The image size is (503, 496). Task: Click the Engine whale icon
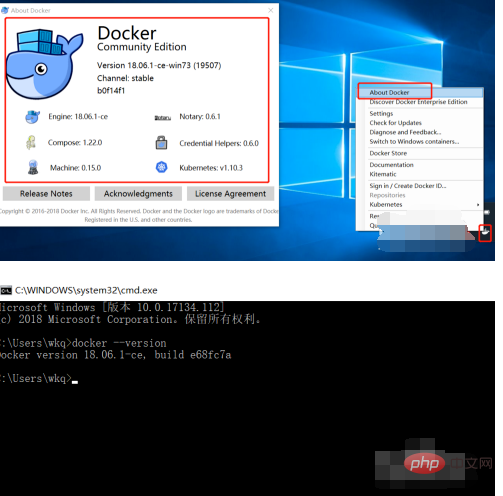point(32,117)
